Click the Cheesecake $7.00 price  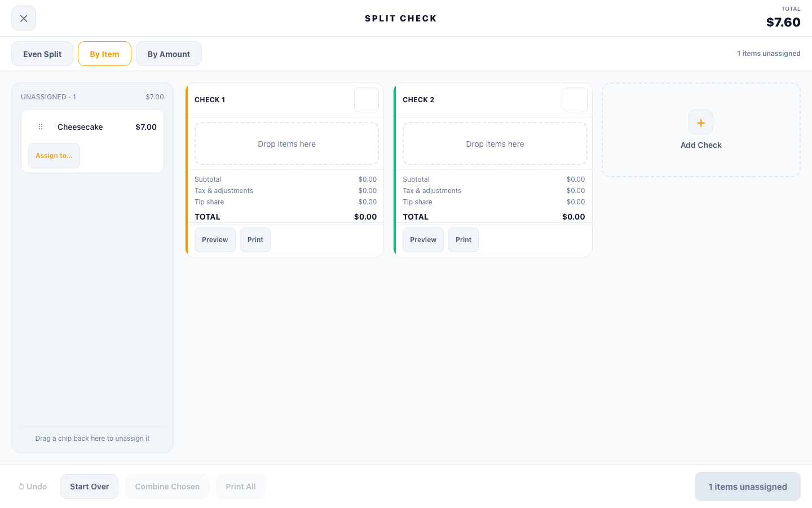point(146,127)
